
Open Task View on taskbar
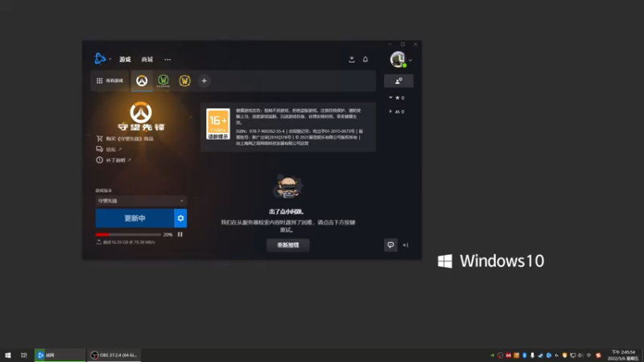point(24,355)
